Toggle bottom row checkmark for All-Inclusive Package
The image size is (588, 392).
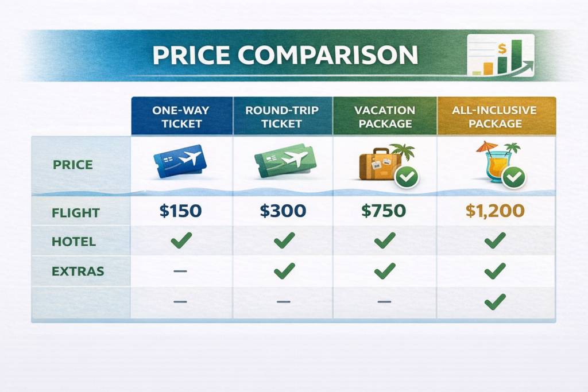pos(495,301)
